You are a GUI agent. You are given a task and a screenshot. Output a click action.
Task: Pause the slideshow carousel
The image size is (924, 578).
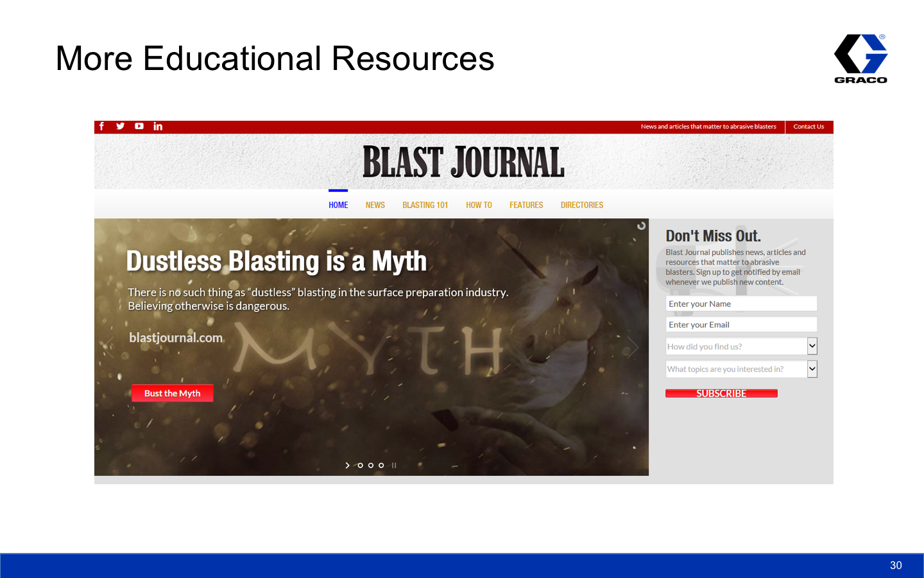394,466
